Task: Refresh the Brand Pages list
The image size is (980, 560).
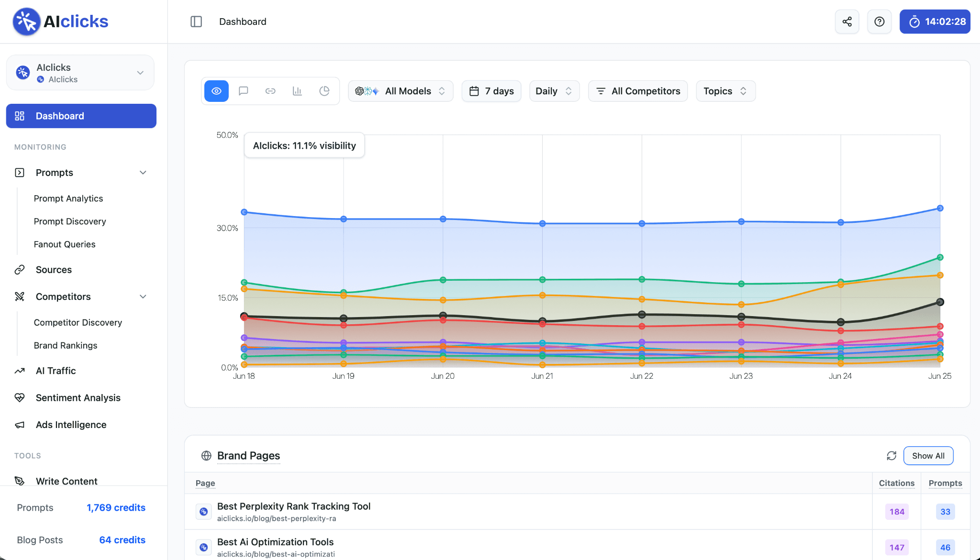Action: point(891,456)
